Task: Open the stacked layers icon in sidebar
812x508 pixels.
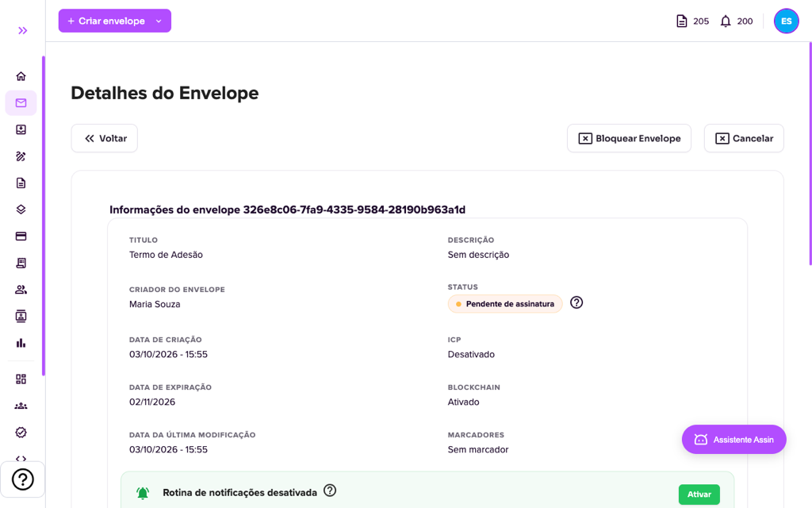Action: tap(21, 210)
